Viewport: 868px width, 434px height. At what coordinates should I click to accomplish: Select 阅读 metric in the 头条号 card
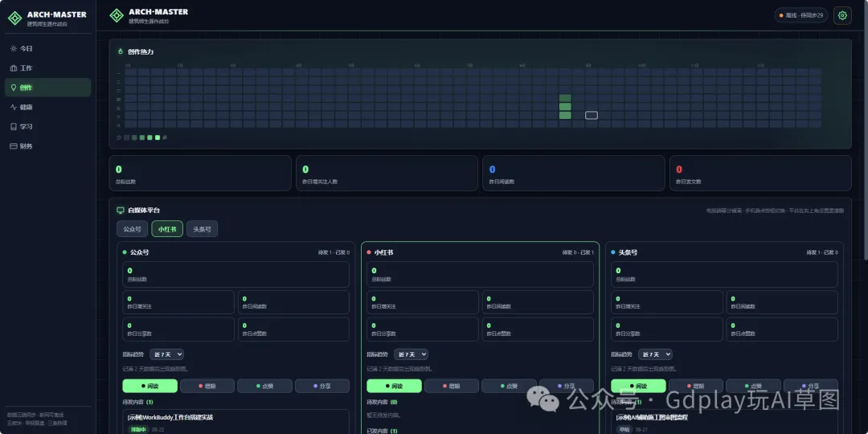638,386
